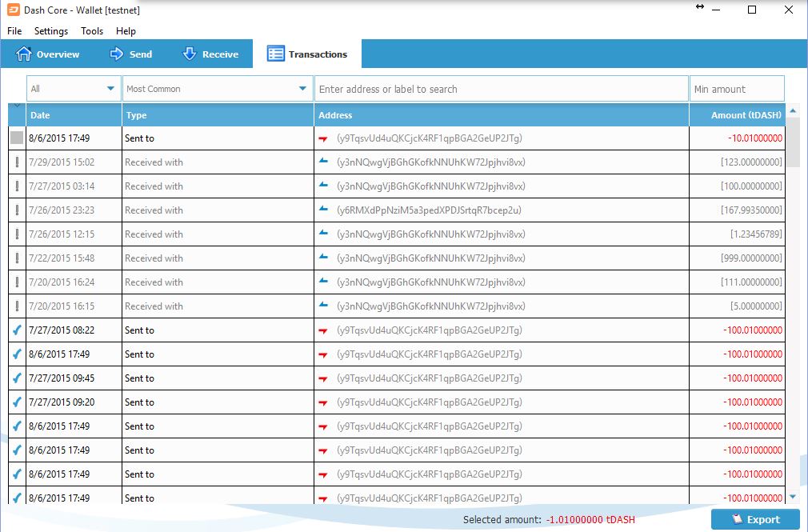The height and width of the screenshot is (532, 808).
Task: Select the date cell '7/20/2015 16:15'
Action: click(62, 306)
